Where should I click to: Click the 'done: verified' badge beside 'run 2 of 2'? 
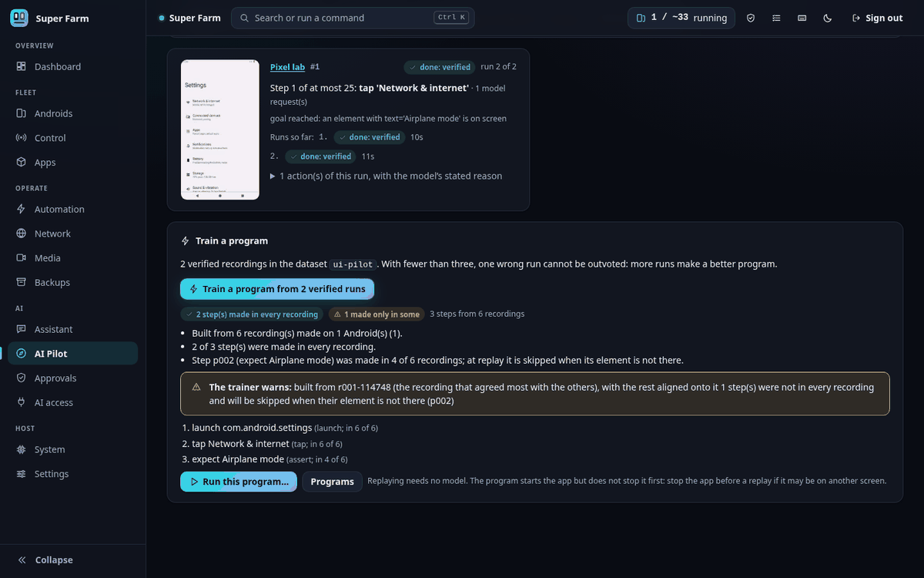point(440,67)
